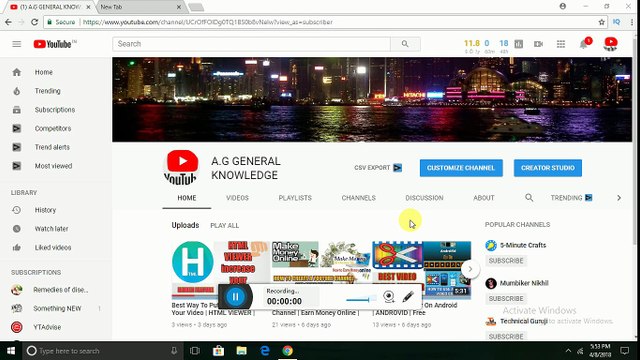This screenshot has width=640, height=360.
Task: Reload the browser page
Action: coord(35,22)
